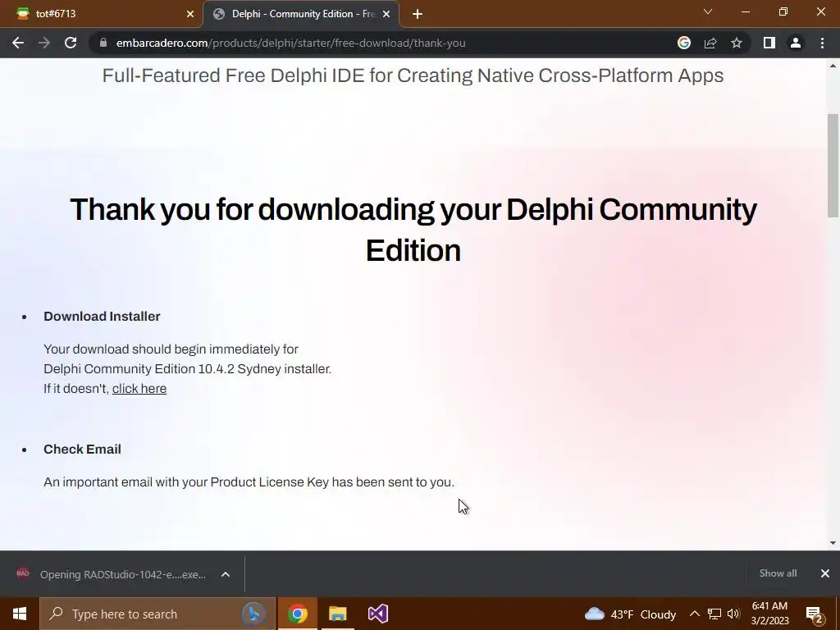Open the 43°F Cloudy weather widget
Viewport: 840px width, 630px height.
[630, 614]
